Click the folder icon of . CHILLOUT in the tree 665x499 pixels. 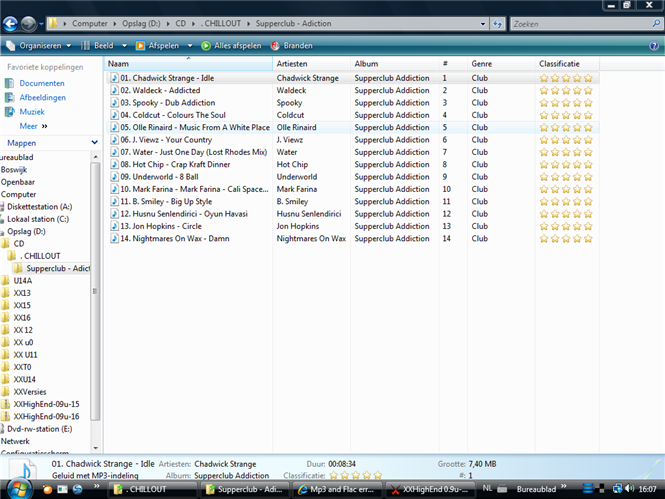12,256
